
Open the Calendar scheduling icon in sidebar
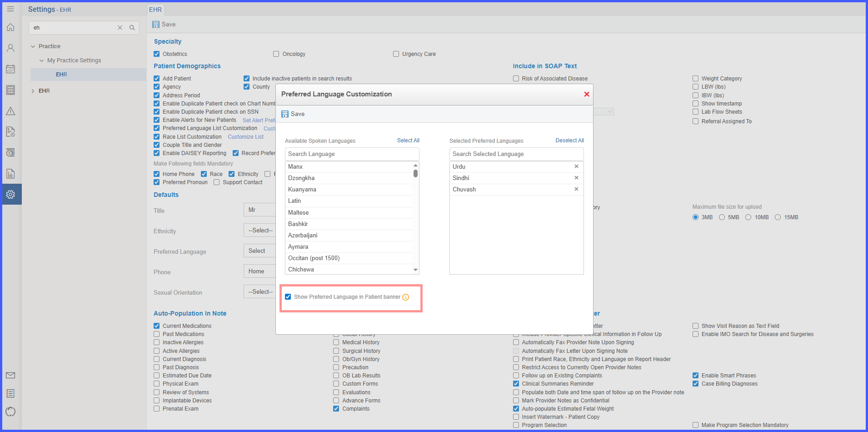[x=10, y=69]
